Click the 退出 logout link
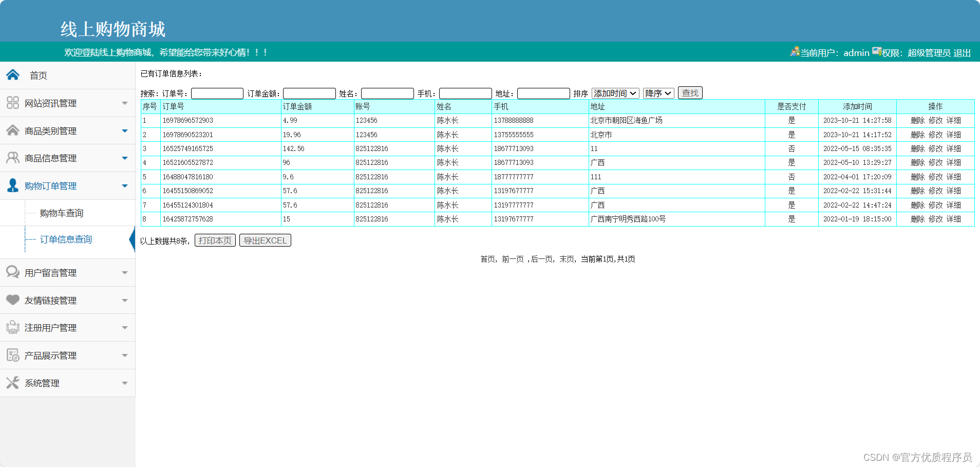980x467 pixels. point(962,53)
